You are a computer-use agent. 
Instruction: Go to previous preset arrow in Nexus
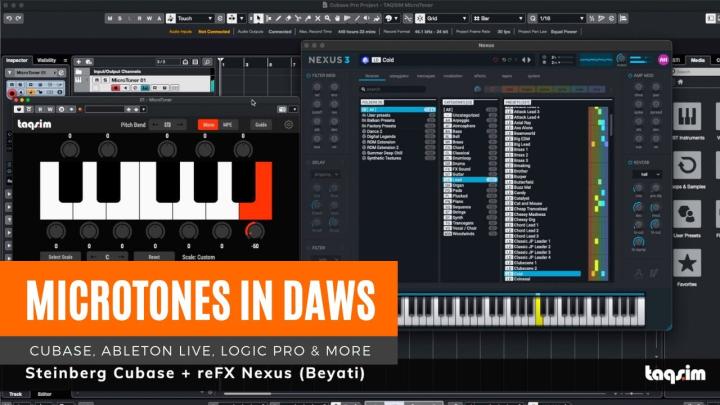[x=523, y=60]
